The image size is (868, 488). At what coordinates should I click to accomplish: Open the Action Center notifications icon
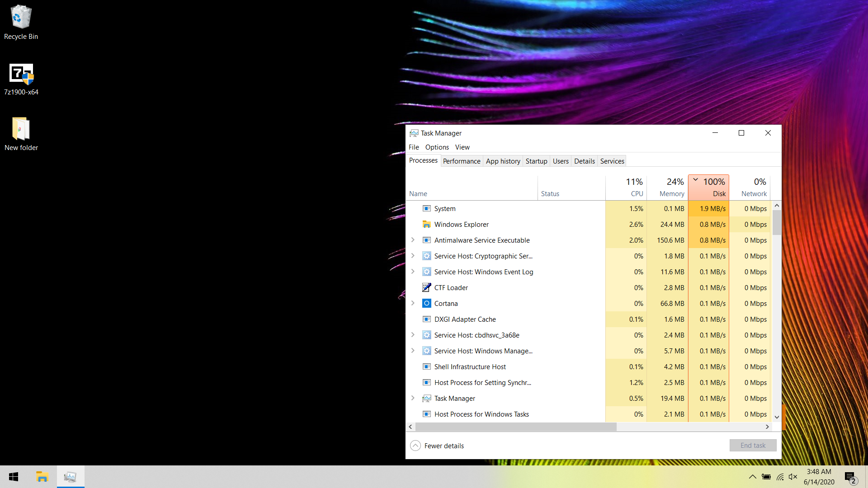(x=851, y=477)
